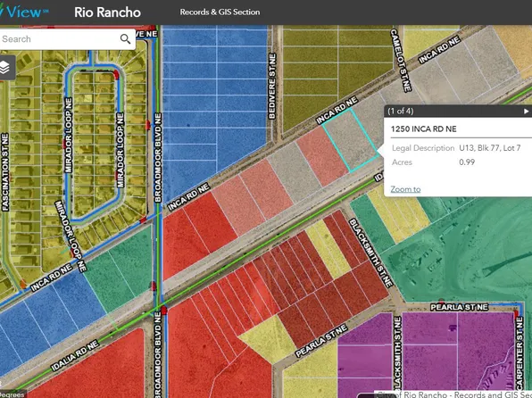Viewport: 532px width, 398px height.
Task: Click inside the Search input field
Action: (x=60, y=39)
